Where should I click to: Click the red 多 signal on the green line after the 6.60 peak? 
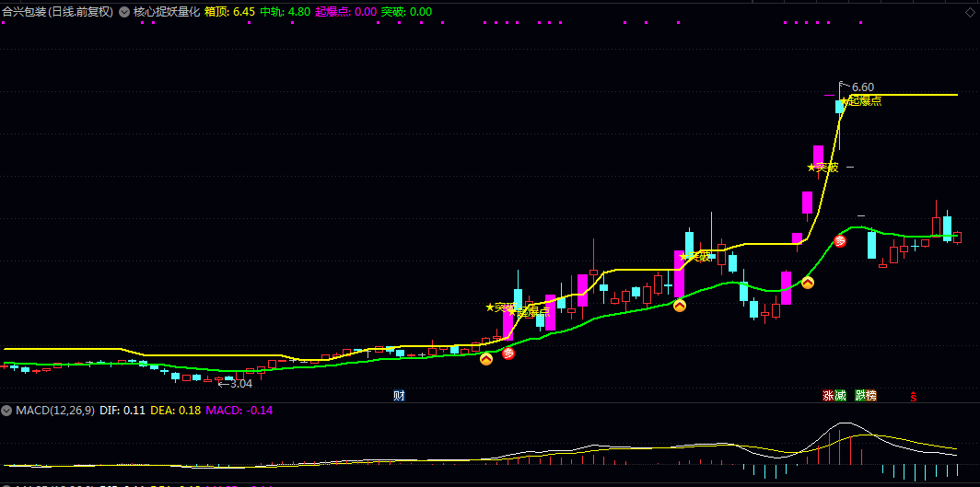[840, 241]
